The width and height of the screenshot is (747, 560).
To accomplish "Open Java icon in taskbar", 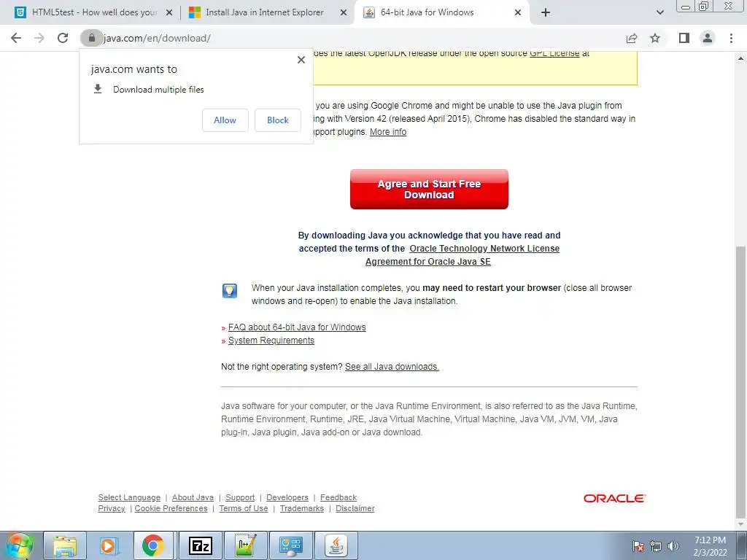I will (x=336, y=545).
